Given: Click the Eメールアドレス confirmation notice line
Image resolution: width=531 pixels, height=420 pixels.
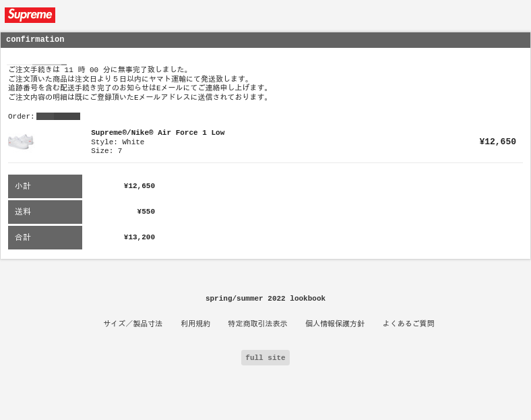Looking at the screenshot, I should pyautogui.click(x=139, y=97).
